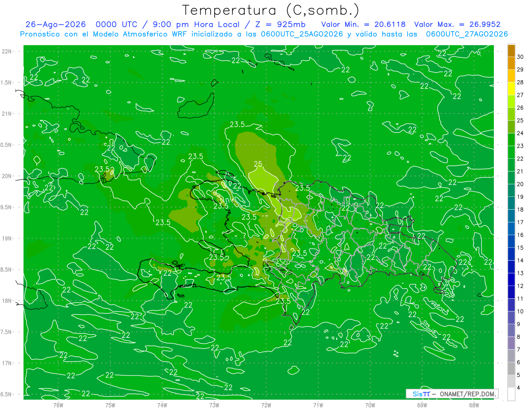The width and height of the screenshot is (532, 411).
Task: Select the orange legend swatch between 29 and 30
Action: pyautogui.click(x=511, y=63)
